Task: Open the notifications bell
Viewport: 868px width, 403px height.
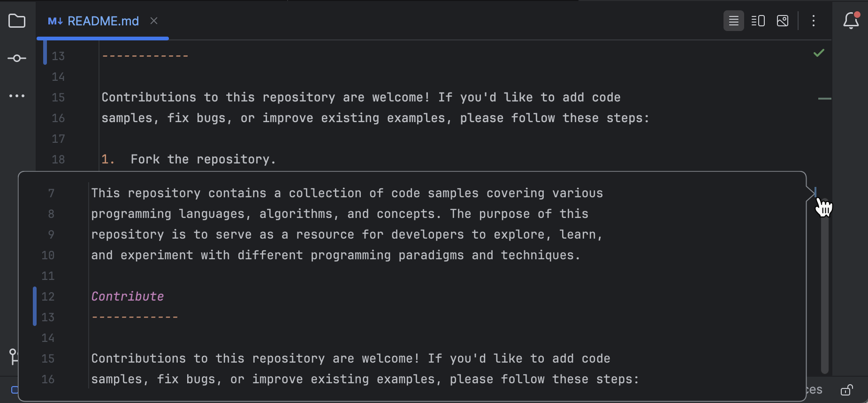Action: [852, 21]
